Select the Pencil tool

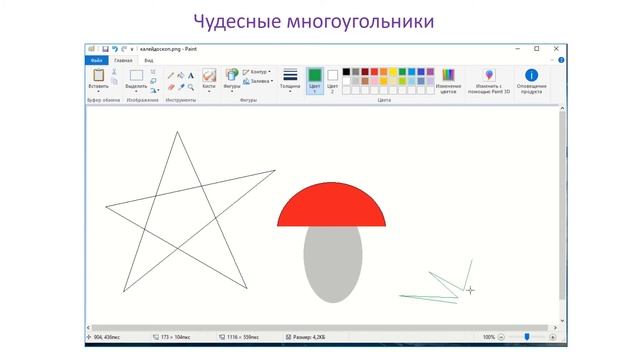pos(171,76)
